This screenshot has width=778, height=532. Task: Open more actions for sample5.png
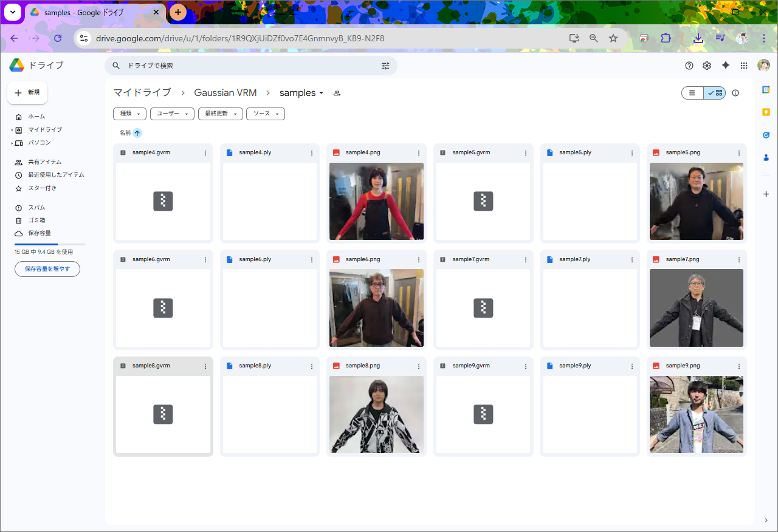[738, 153]
